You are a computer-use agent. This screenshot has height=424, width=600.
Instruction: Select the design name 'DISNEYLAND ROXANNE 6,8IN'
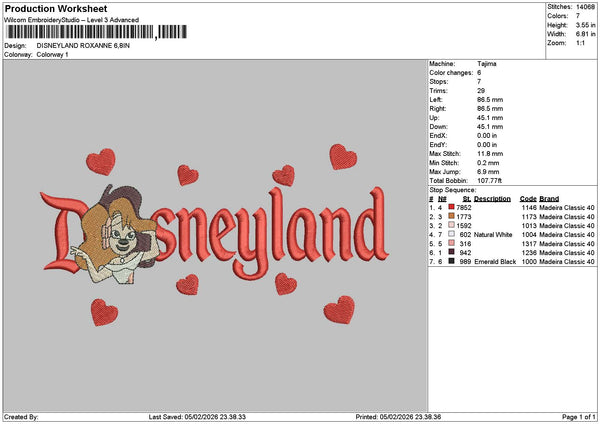[x=83, y=46]
